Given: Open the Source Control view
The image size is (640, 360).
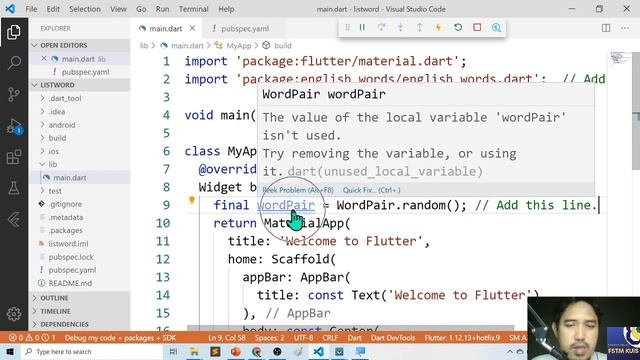Looking at the screenshot, I should click(x=14, y=94).
